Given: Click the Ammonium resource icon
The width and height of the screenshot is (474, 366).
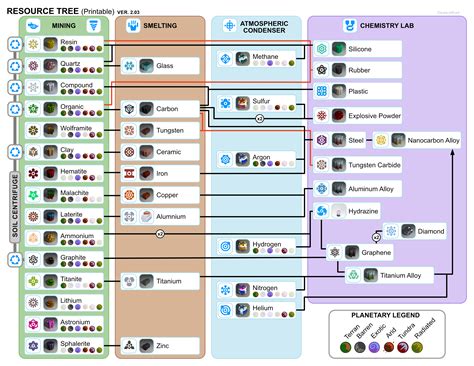Looking at the screenshot, I should click(x=50, y=238).
